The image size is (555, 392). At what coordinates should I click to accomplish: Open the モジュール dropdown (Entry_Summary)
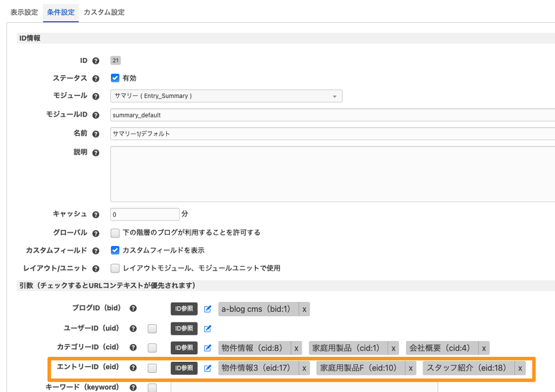[x=226, y=96]
